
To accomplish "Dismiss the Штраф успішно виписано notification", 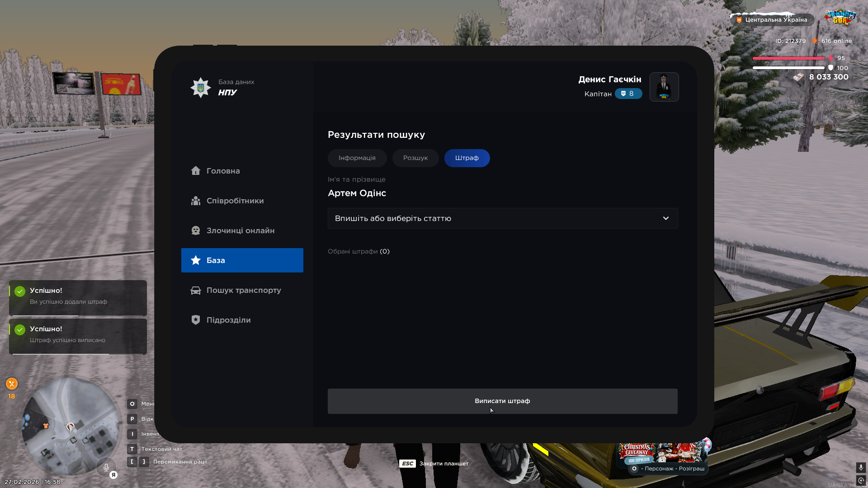I will [78, 335].
